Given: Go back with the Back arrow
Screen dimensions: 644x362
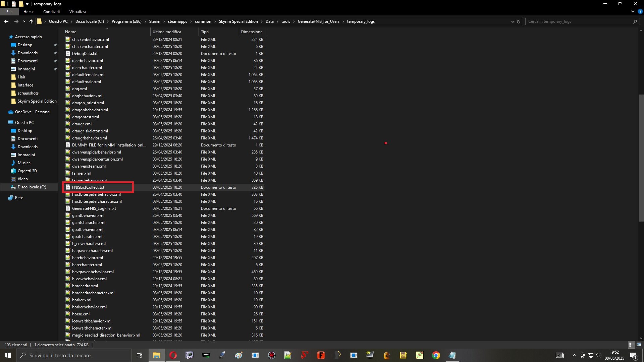Looking at the screenshot, I should [x=6, y=21].
